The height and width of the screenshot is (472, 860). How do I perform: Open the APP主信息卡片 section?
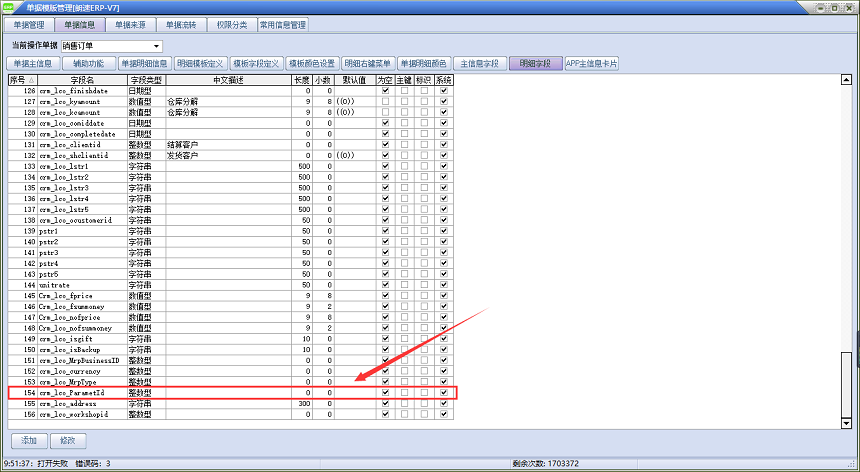click(591, 63)
